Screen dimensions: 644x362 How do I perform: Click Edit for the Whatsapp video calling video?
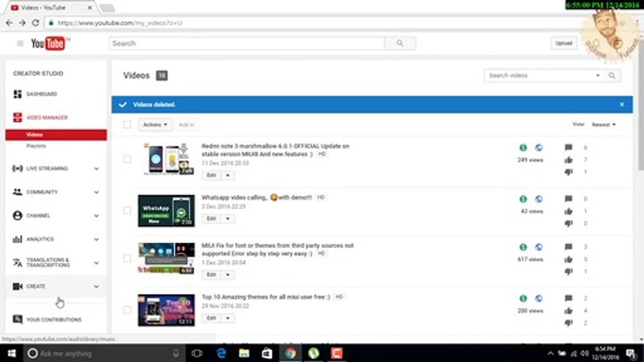point(212,219)
